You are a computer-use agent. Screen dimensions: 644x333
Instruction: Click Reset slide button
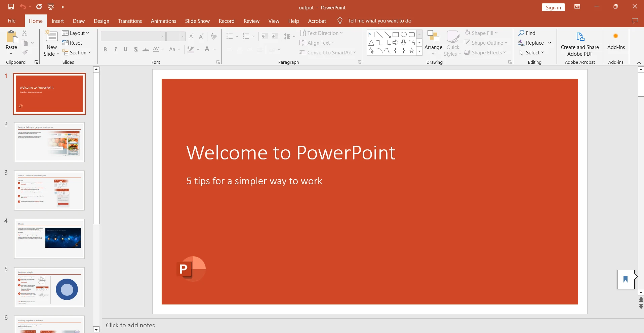(72, 43)
